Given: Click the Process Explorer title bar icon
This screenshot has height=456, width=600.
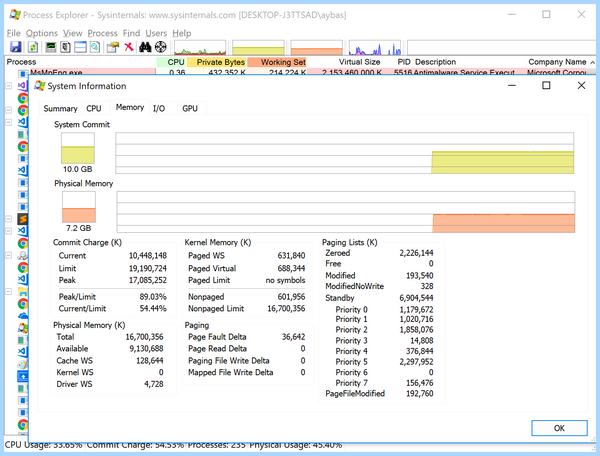Looking at the screenshot, I should coord(15,15).
